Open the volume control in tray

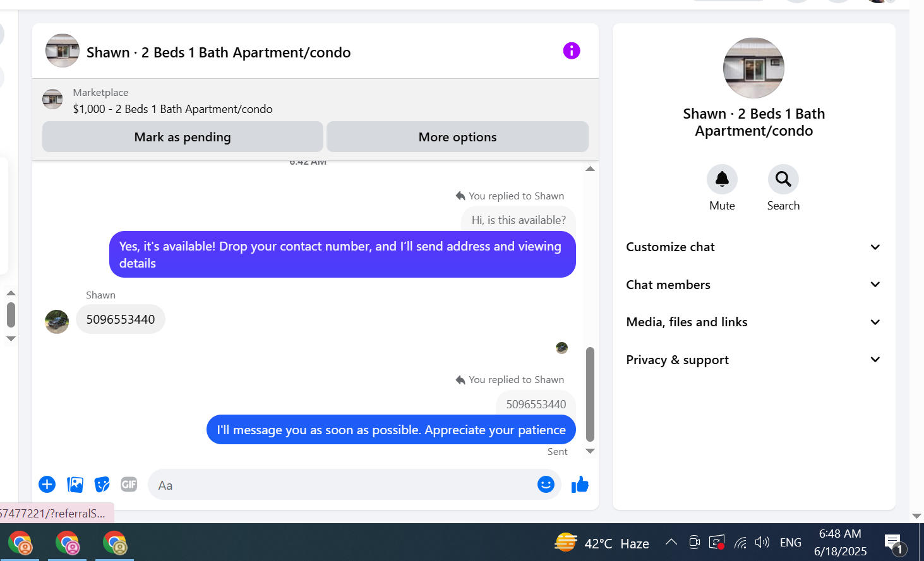coord(762,542)
